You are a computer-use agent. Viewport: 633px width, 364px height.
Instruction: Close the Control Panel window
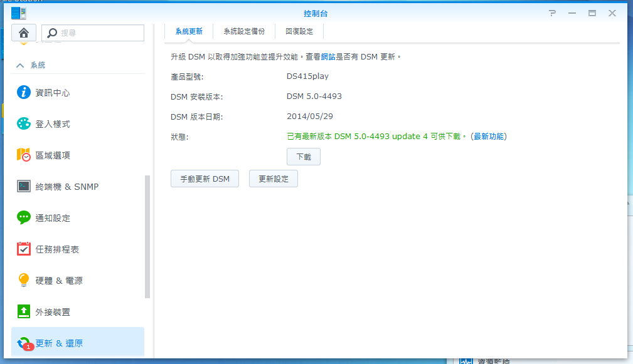click(x=612, y=13)
